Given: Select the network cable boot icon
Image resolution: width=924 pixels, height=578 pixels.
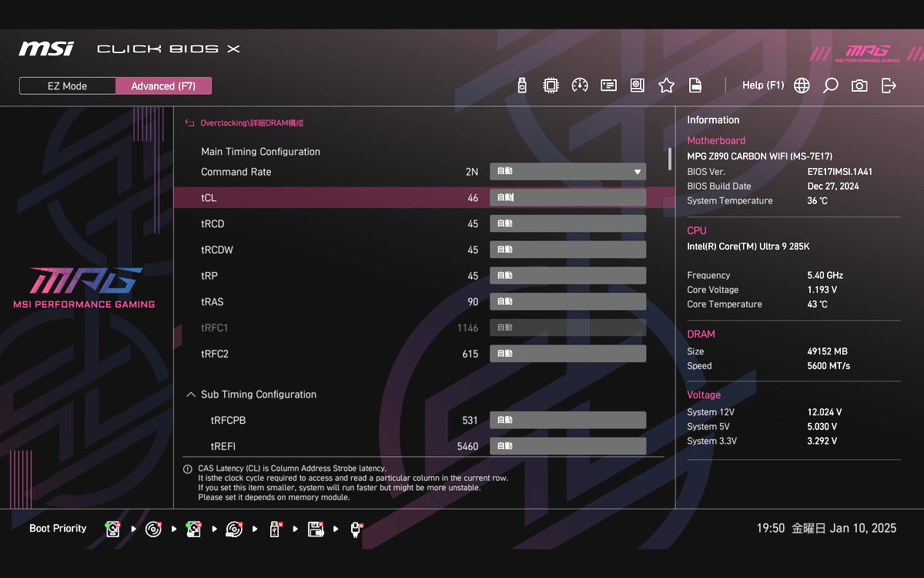Looking at the screenshot, I should (x=356, y=529).
